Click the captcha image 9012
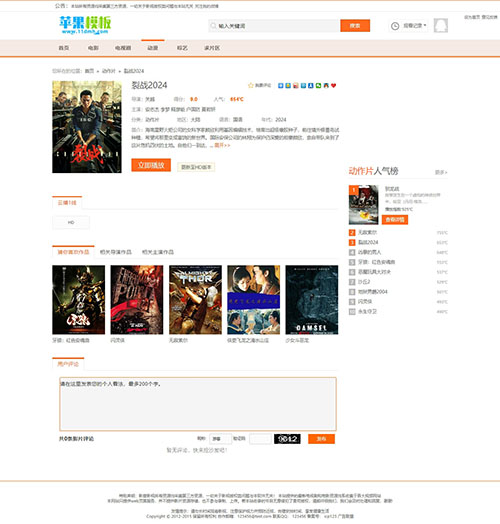The width and height of the screenshot is (500, 524). (x=287, y=439)
